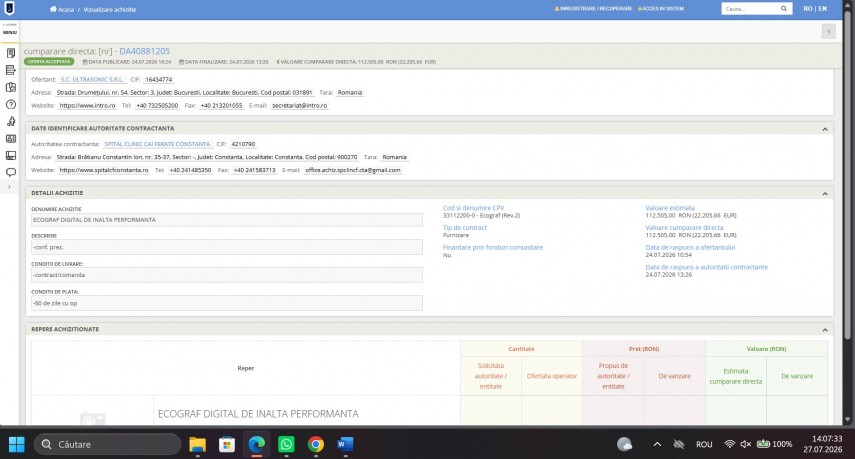The width and height of the screenshot is (855, 459).
Task: Click the Cauta search input field
Action: [x=750, y=9]
